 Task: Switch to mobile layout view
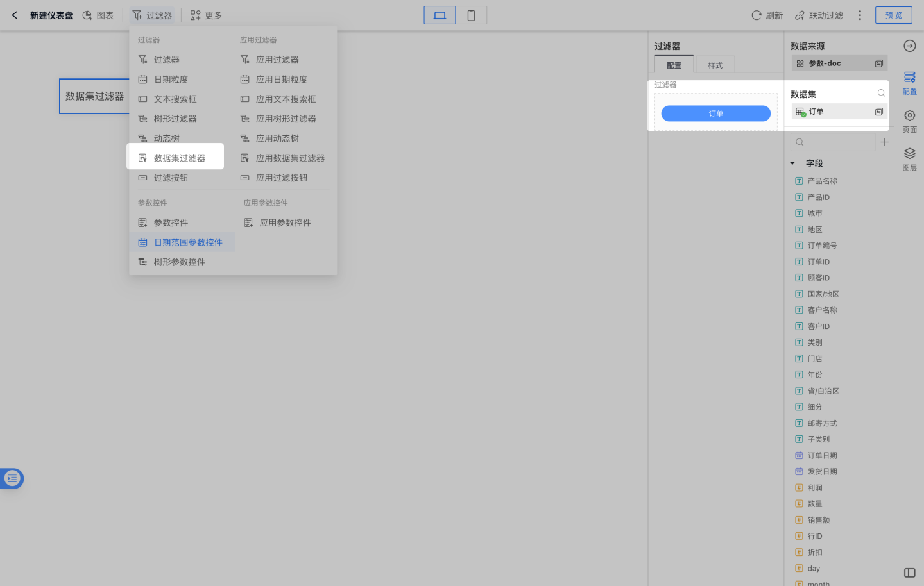pos(471,15)
